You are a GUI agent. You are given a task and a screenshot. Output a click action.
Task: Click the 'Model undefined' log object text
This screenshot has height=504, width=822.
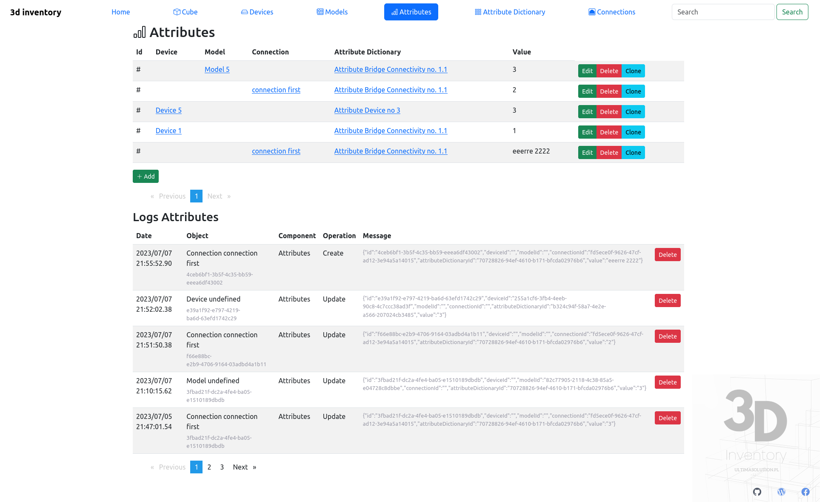[213, 381]
